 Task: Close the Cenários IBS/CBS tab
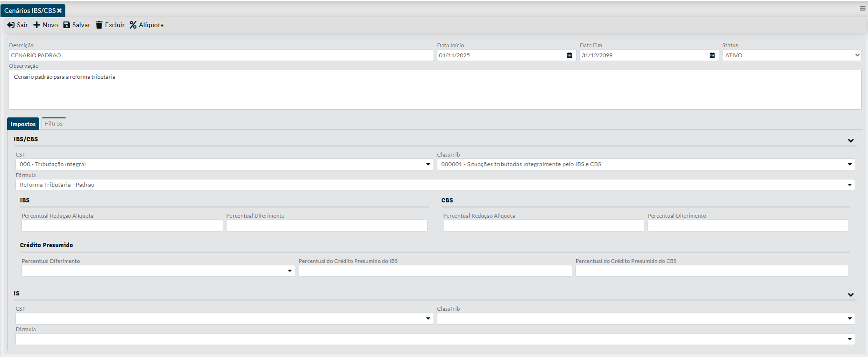pos(60,10)
